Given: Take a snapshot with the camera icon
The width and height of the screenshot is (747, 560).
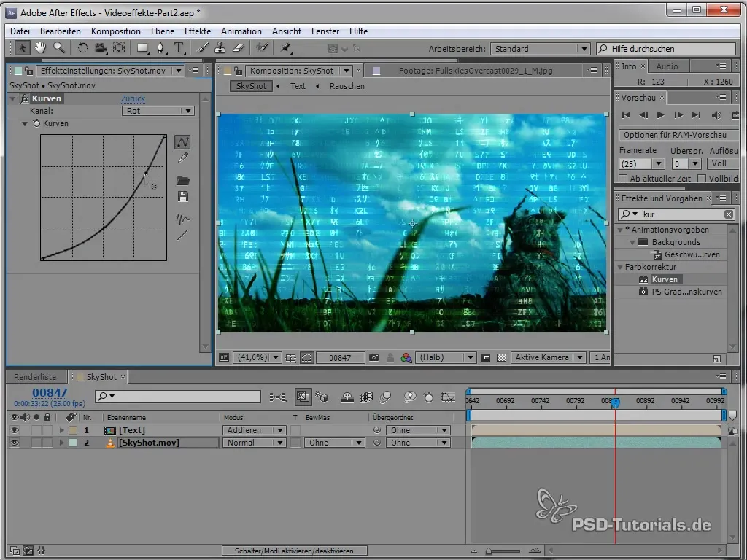Looking at the screenshot, I should pos(374,357).
